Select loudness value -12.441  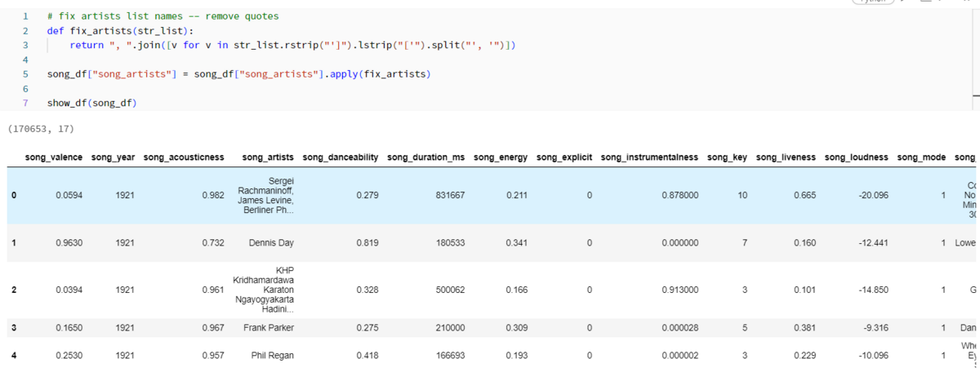[872, 243]
